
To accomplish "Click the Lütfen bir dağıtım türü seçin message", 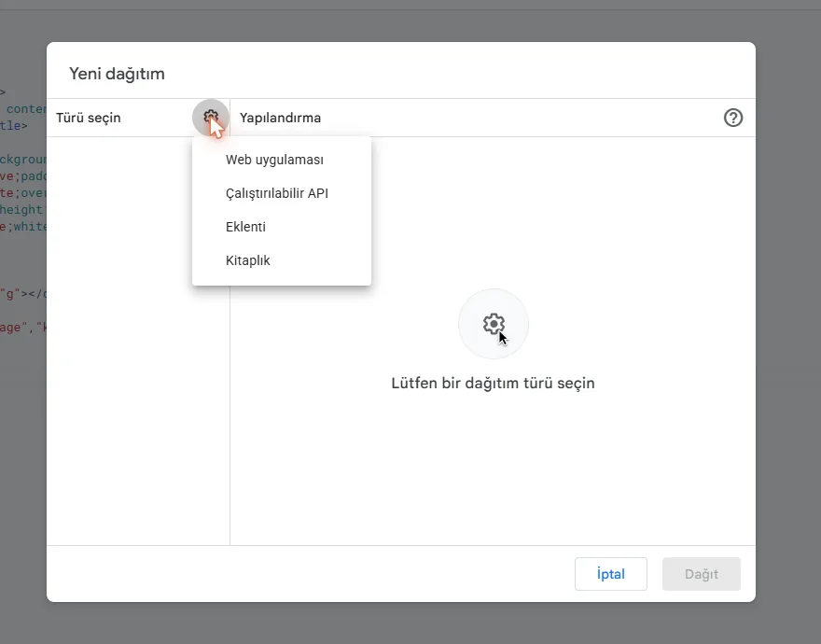I will [x=493, y=383].
